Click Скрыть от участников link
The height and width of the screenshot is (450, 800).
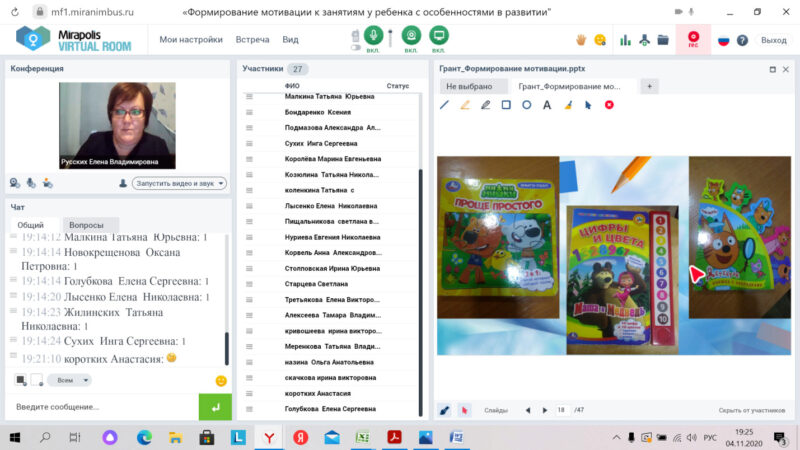point(752,410)
